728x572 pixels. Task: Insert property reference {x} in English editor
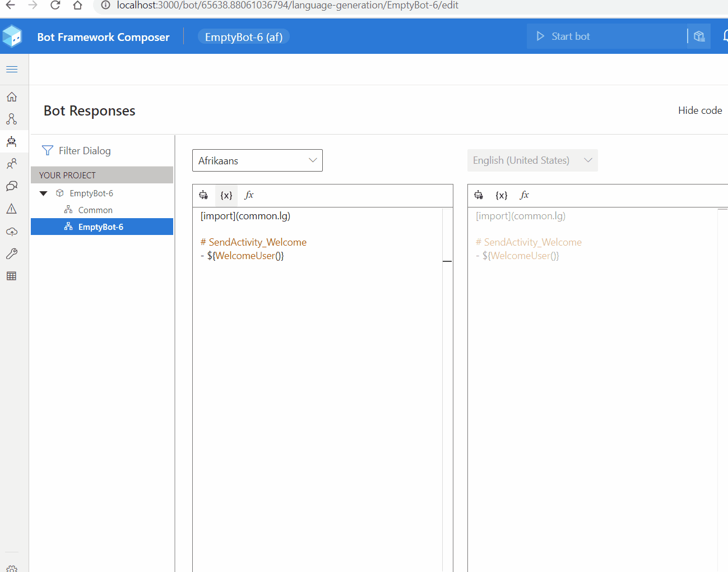502,195
